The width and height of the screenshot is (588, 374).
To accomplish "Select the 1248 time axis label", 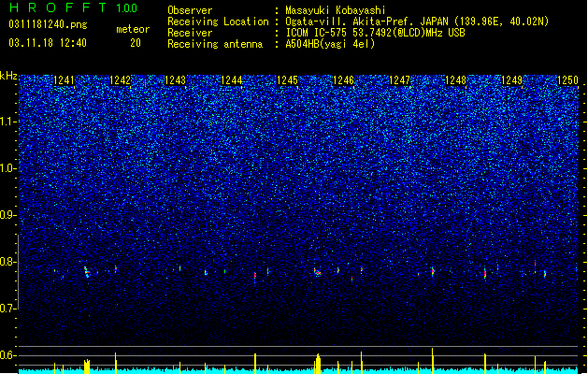I will pyautogui.click(x=455, y=79).
